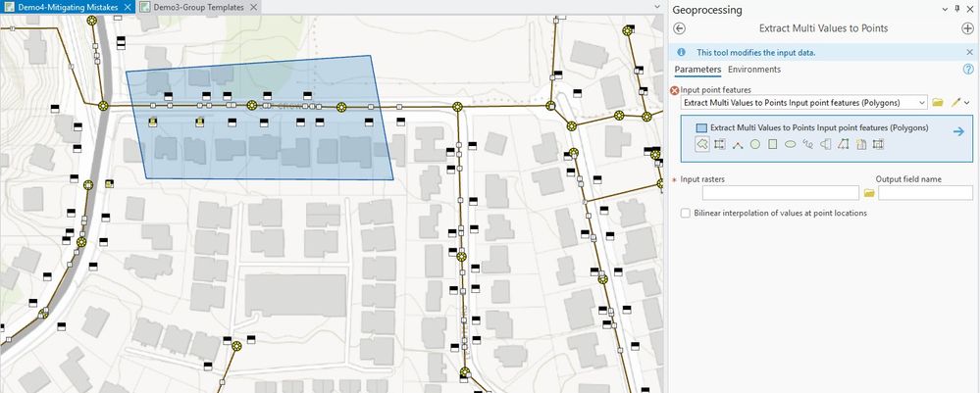Switch to the Environments tab
The image size is (980, 393).
coord(754,70)
